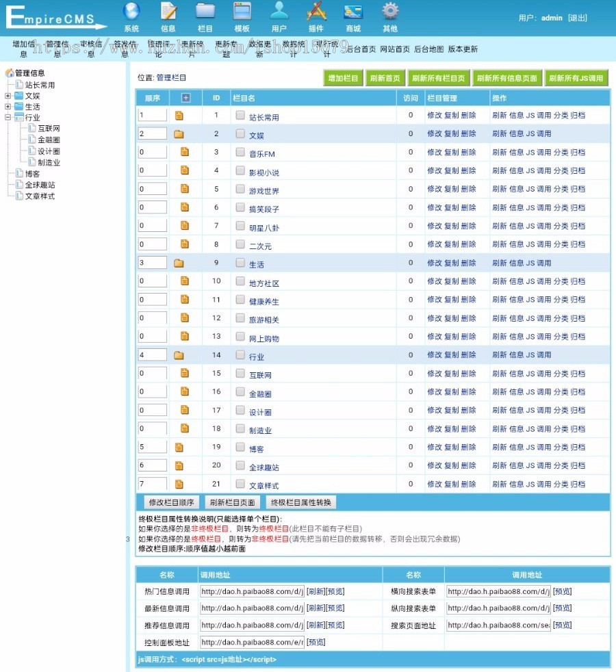Screen dimensions: 616x672
Task: Click the file icon in 网上购物 row
Action: coord(185,336)
